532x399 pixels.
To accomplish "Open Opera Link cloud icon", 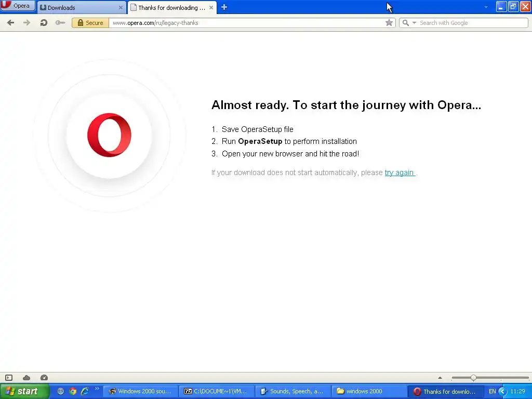I will coord(26,378).
